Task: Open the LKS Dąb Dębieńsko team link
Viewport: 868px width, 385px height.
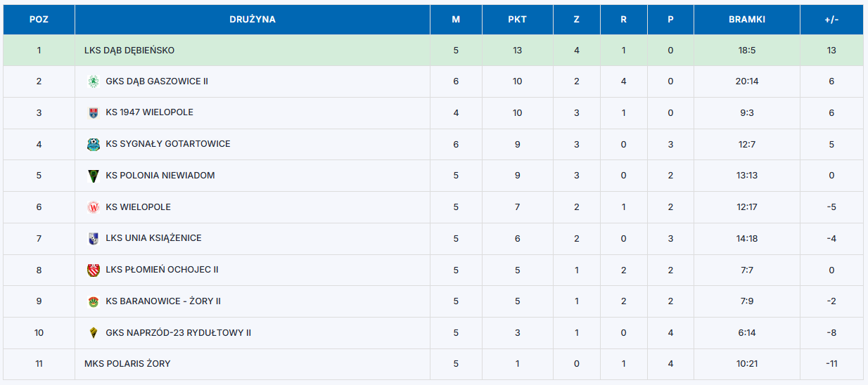Action: click(x=129, y=51)
